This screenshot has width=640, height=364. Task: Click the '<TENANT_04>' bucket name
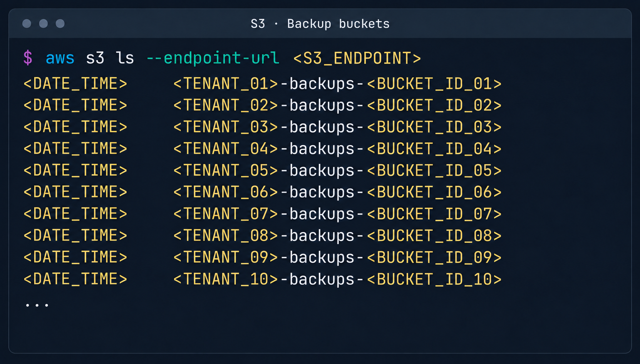(x=226, y=149)
